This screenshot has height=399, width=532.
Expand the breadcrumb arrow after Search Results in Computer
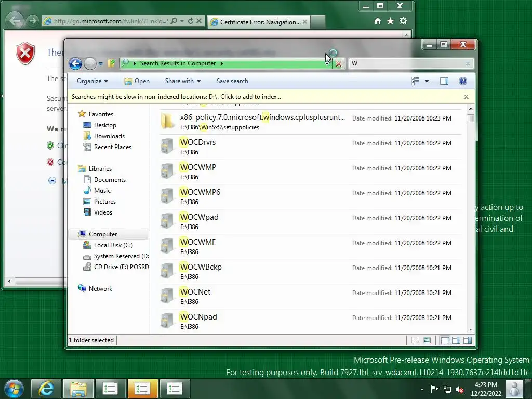pyautogui.click(x=222, y=63)
